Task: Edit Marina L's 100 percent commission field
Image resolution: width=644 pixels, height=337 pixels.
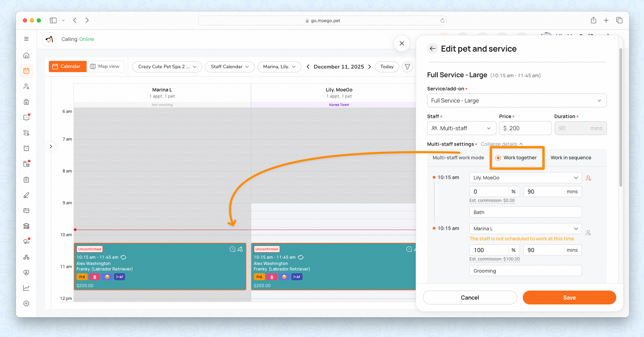Action: tap(489, 250)
